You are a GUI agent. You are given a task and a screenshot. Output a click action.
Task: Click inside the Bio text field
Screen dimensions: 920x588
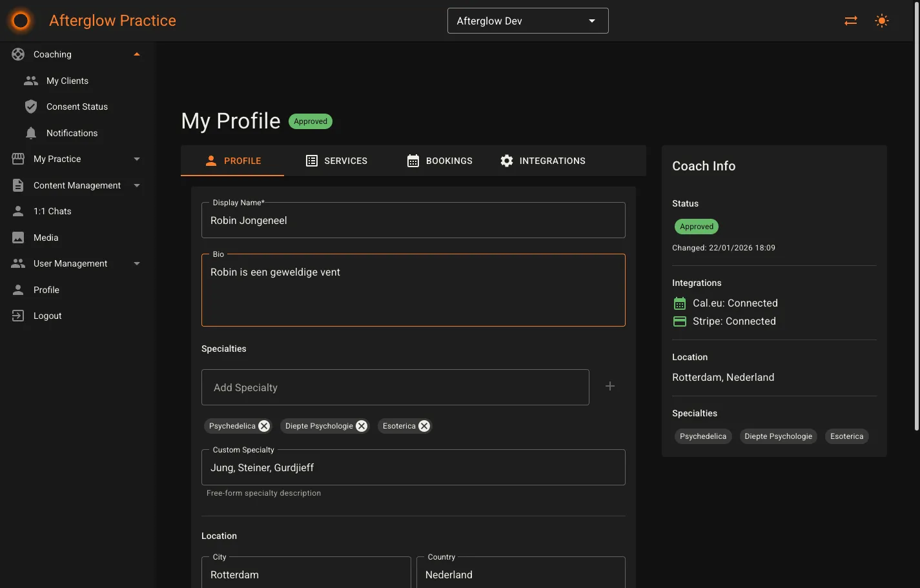pyautogui.click(x=413, y=290)
